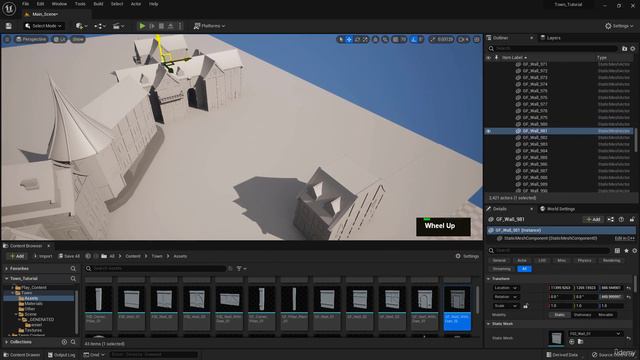Click the stop simulation square button

click(161, 26)
